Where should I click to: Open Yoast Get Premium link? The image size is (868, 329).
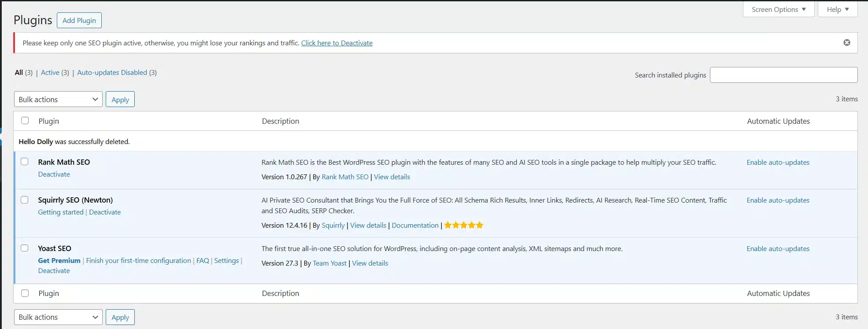point(59,260)
